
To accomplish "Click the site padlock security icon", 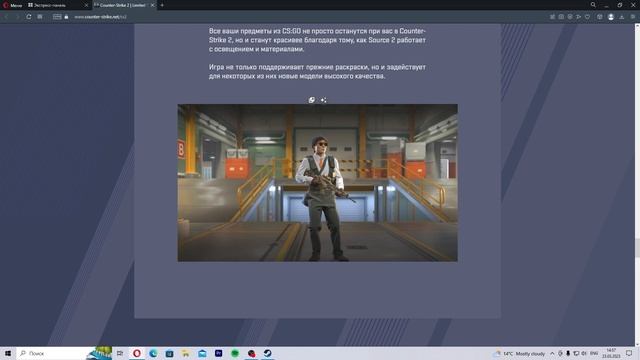I will 67,17.
